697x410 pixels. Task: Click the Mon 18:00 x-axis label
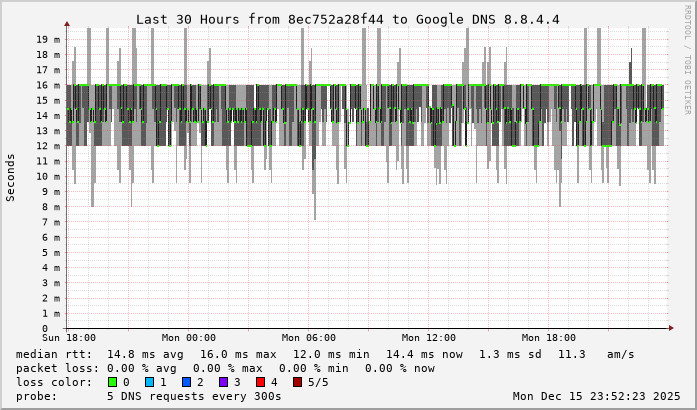[x=548, y=338]
